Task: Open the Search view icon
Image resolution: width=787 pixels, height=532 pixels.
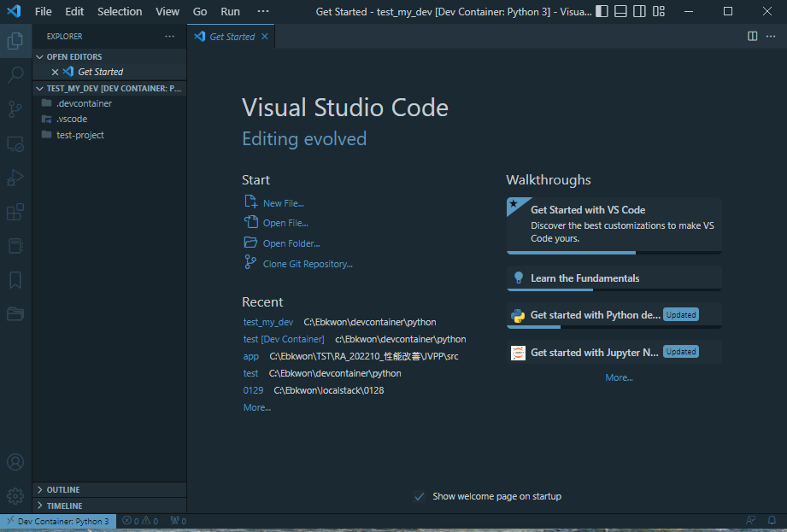Action: coord(15,74)
